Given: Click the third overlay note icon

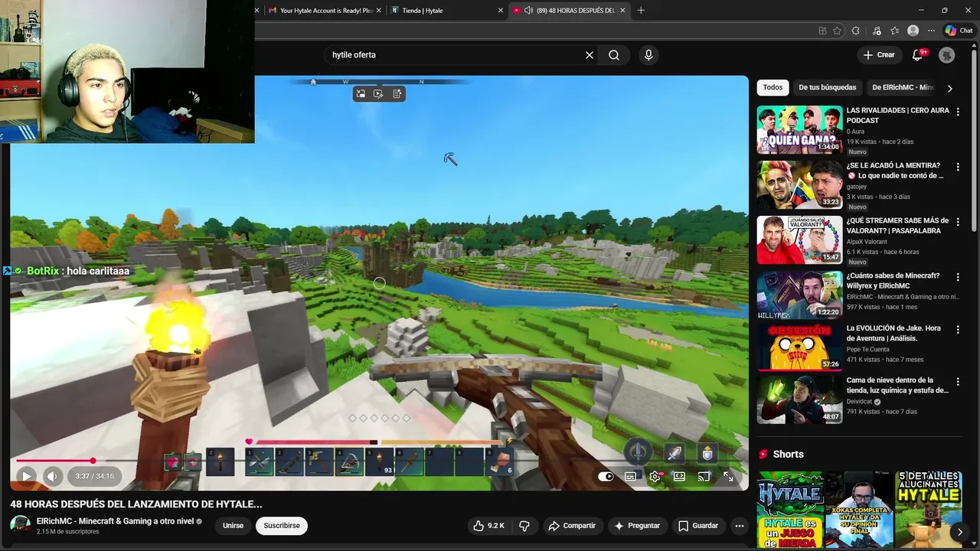Looking at the screenshot, I should pyautogui.click(x=397, y=93).
